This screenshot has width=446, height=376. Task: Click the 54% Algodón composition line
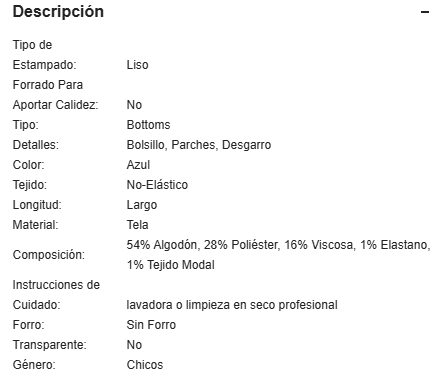[278, 245]
